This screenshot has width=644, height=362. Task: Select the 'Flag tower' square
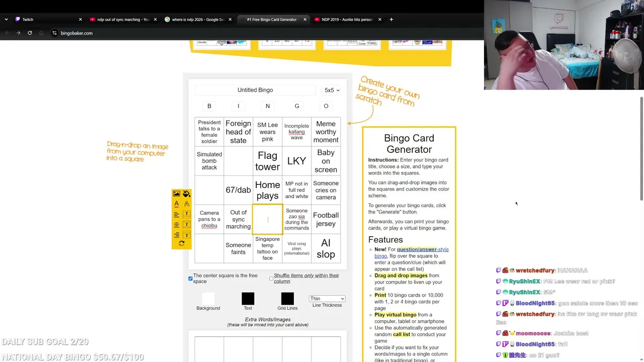[x=268, y=161]
